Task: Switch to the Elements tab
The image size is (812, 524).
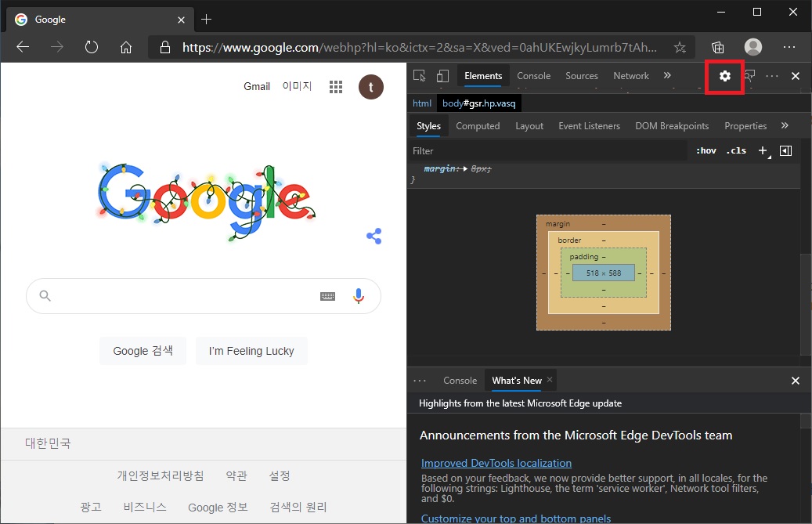Action: click(x=483, y=76)
